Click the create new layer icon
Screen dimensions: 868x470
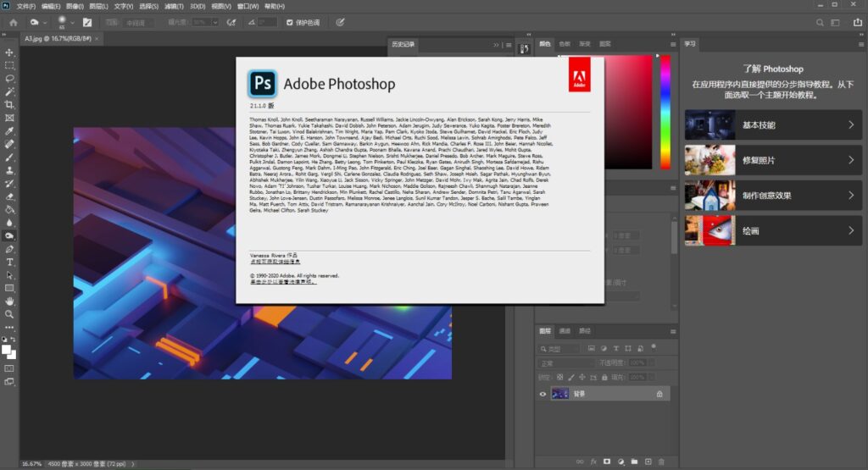(648, 462)
